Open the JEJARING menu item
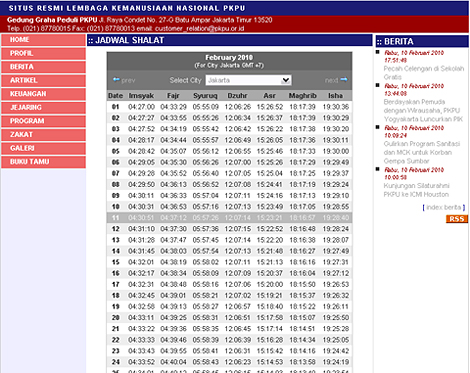Screen dimensions: 470x373 click(x=43, y=108)
